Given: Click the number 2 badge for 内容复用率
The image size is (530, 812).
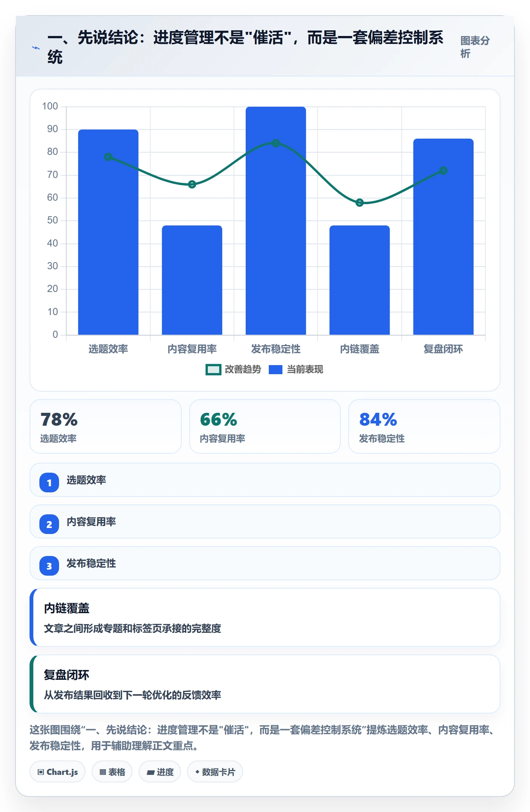Looking at the screenshot, I should point(49,524).
